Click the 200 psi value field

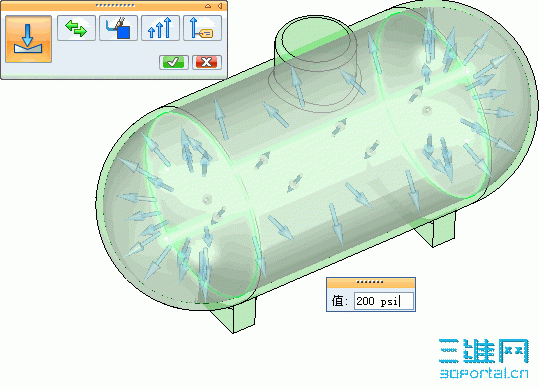(384, 301)
